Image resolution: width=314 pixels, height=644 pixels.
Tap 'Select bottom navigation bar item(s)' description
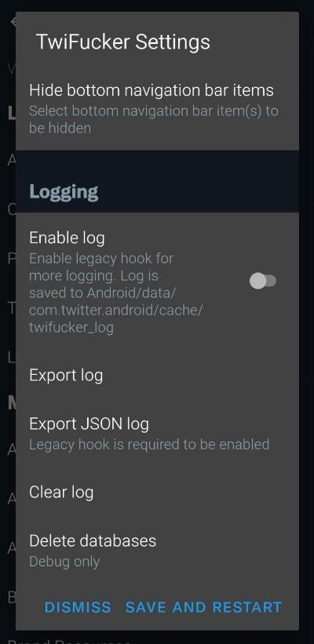154,119
